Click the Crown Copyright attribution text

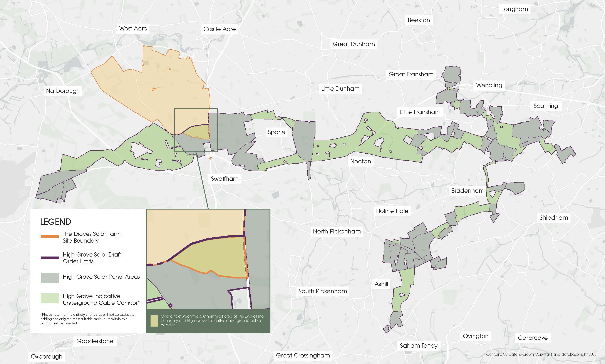tap(541, 354)
